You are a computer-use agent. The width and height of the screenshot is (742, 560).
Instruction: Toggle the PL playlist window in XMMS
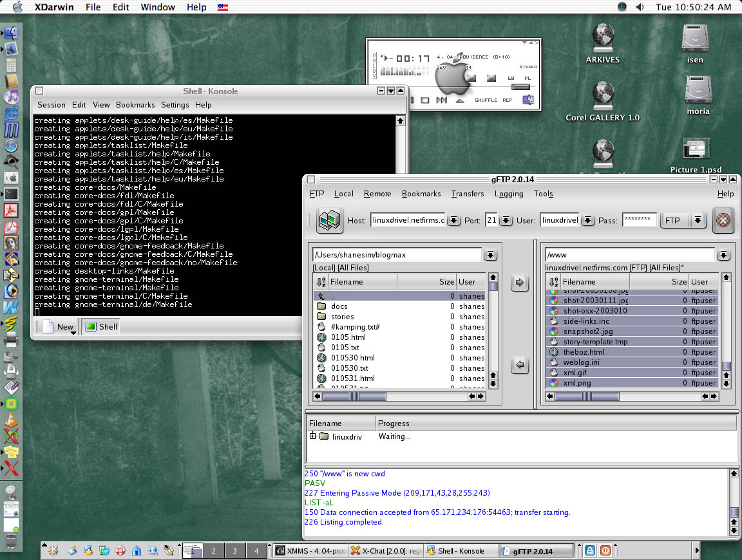[528, 78]
